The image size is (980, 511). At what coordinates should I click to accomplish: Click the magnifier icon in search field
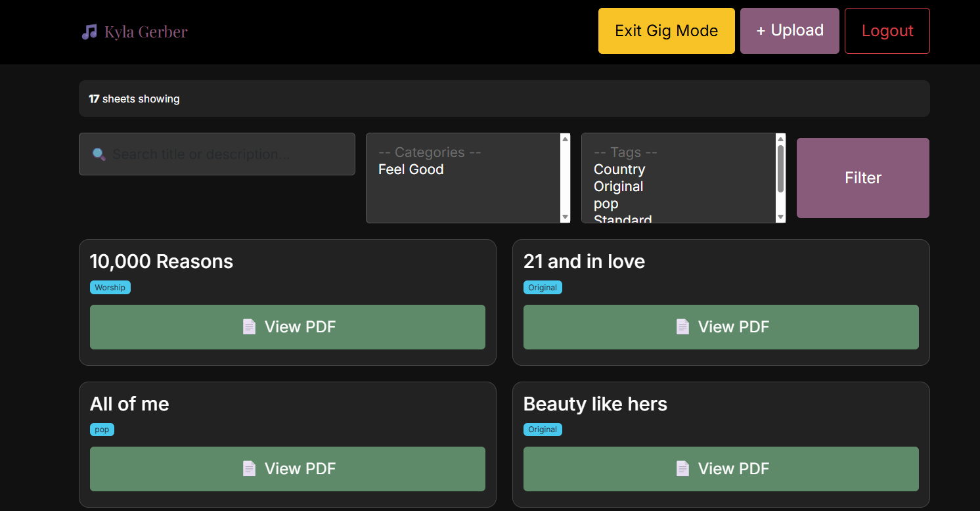pyautogui.click(x=99, y=154)
